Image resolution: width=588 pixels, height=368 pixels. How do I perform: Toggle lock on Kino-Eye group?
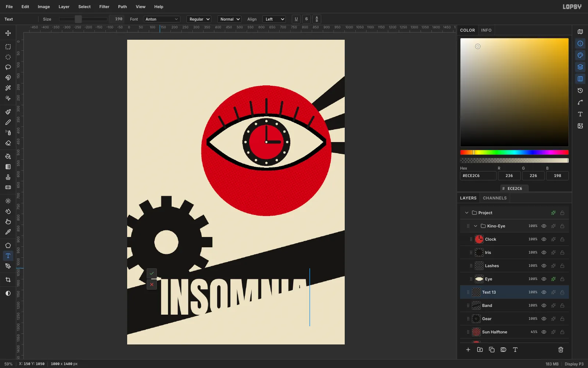(x=562, y=226)
